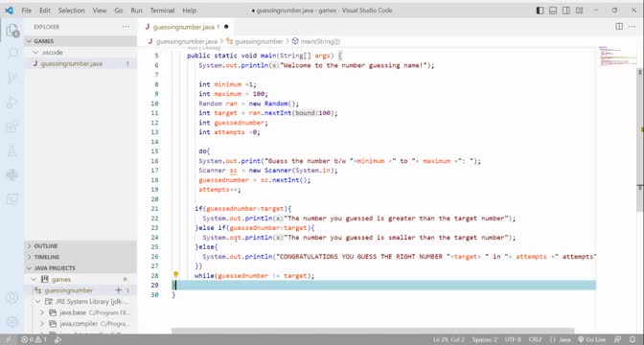Open the notifications bell in status bar
This screenshot has height=345, width=644.
[x=632, y=339]
